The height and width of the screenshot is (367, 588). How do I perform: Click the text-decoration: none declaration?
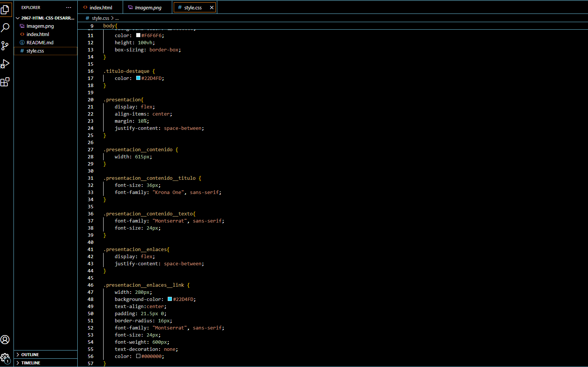pyautogui.click(x=146, y=349)
